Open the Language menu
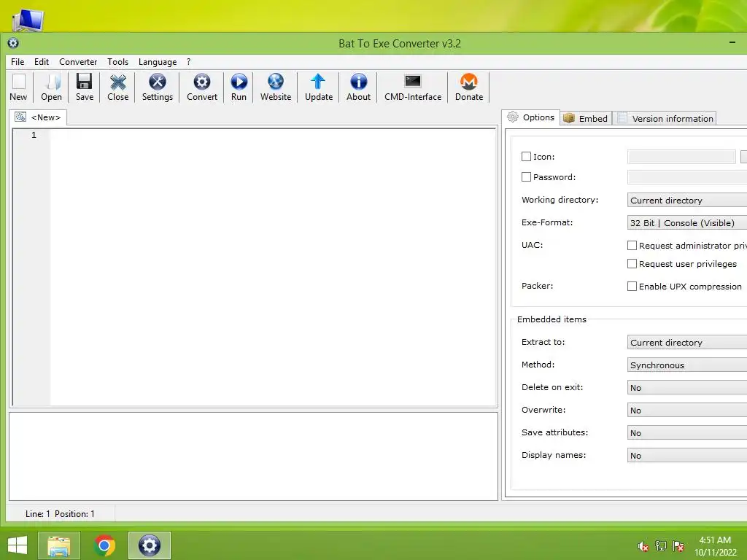 tap(158, 62)
